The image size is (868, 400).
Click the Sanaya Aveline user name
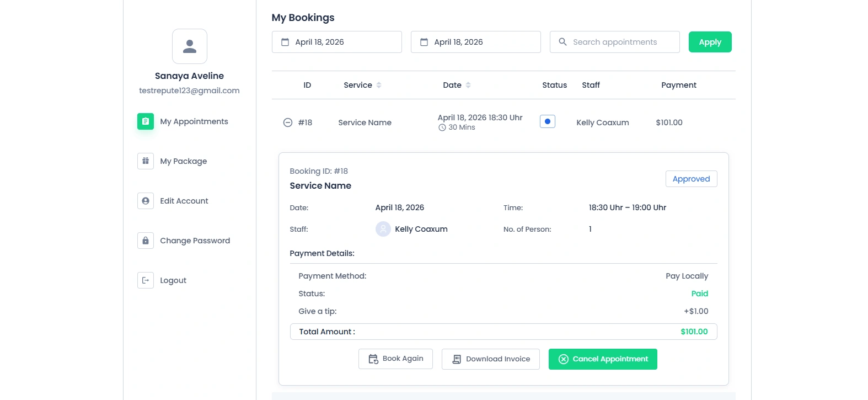tap(190, 76)
